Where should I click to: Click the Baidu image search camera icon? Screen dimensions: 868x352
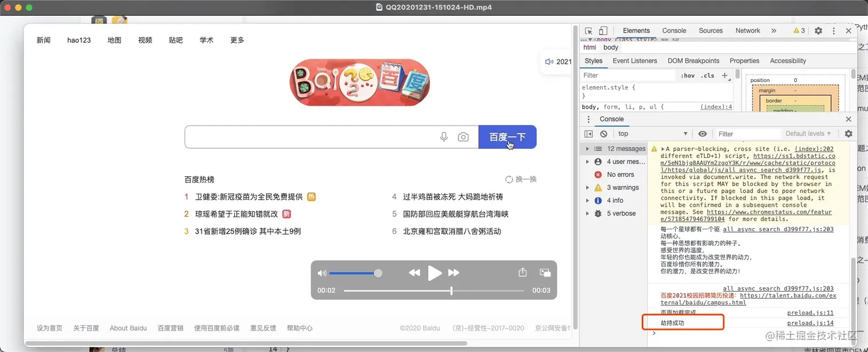tap(463, 137)
